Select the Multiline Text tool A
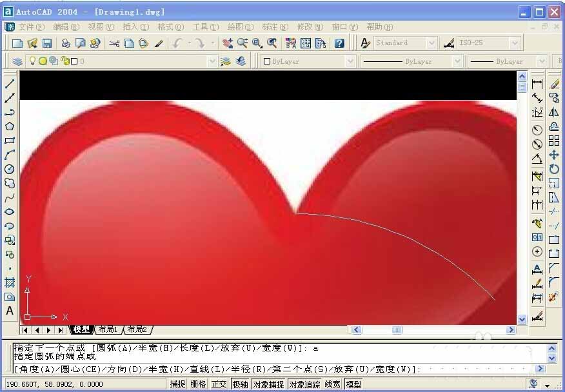565x392 pixels. point(10,311)
